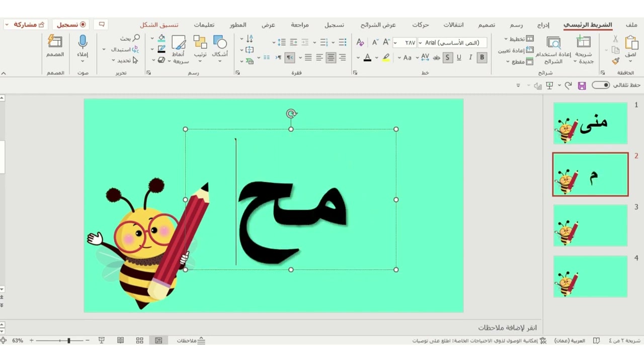
Task: Toggle the AutoSave (حفظ تلقائي) switch
Action: click(600, 85)
